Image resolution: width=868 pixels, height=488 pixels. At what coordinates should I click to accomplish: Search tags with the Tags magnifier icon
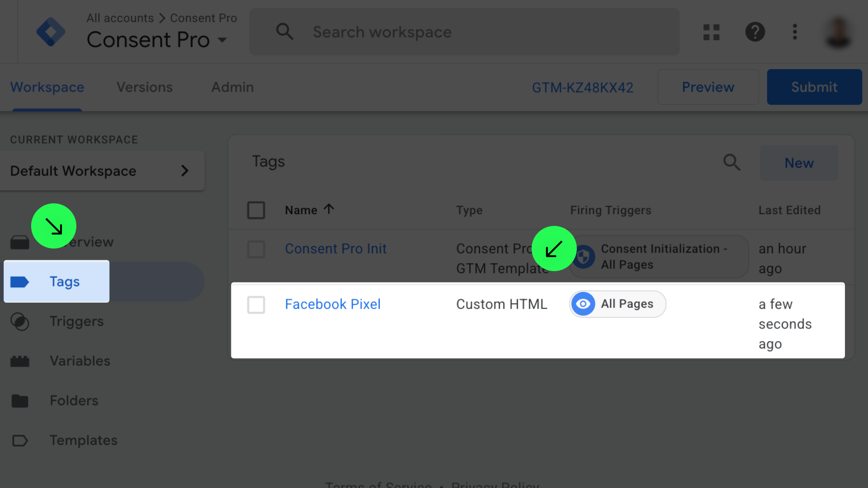(731, 162)
